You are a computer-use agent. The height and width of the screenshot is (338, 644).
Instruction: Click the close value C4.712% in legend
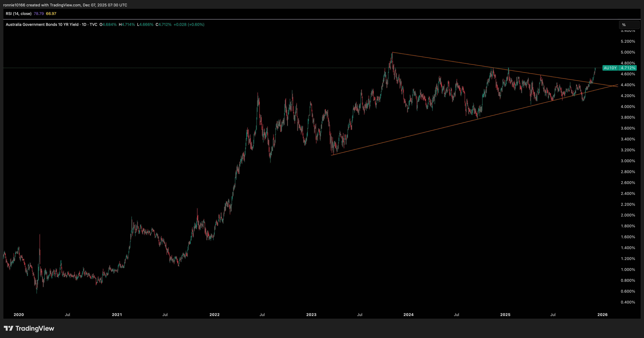(x=164, y=25)
